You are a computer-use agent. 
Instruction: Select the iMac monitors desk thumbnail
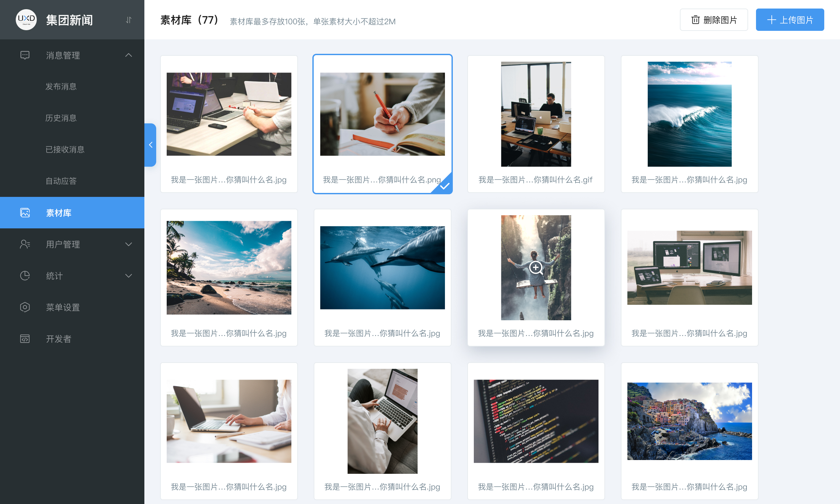pyautogui.click(x=689, y=268)
